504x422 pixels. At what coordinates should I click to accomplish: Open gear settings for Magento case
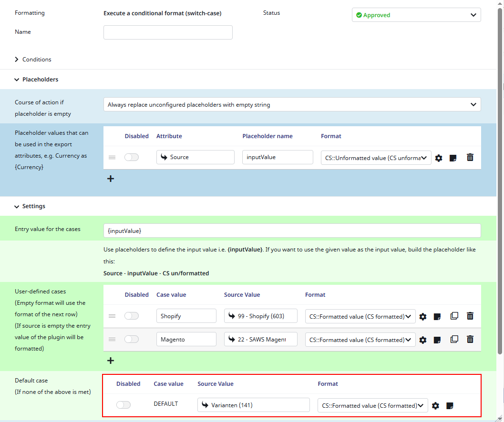coord(422,340)
